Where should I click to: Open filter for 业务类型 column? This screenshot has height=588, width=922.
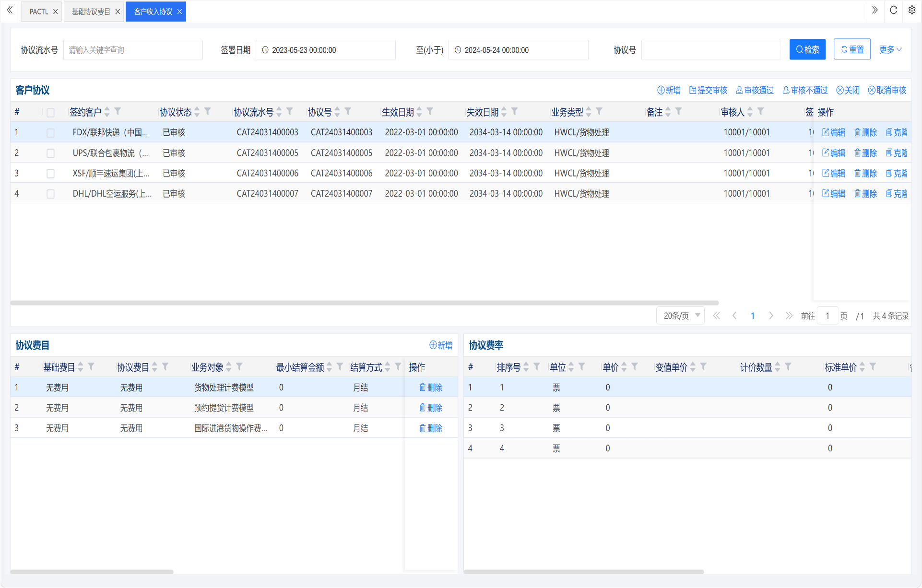click(x=599, y=112)
